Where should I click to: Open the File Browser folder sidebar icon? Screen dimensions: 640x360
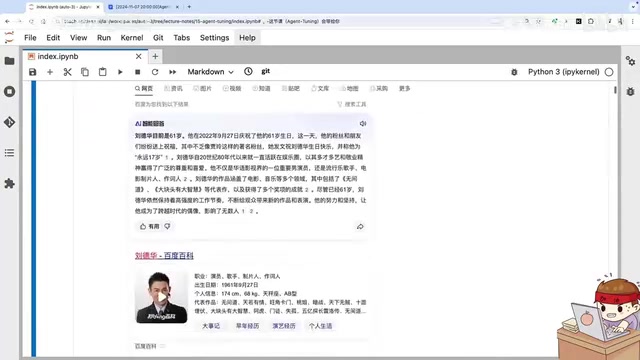(x=9, y=61)
